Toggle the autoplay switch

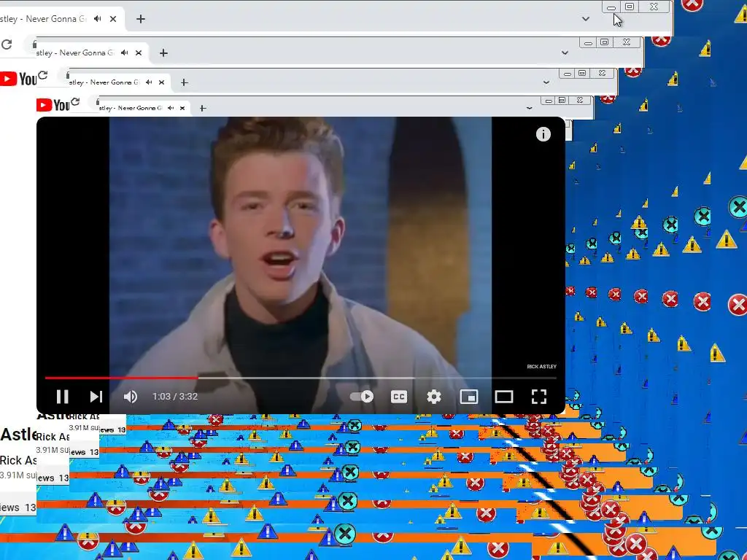coord(362,397)
